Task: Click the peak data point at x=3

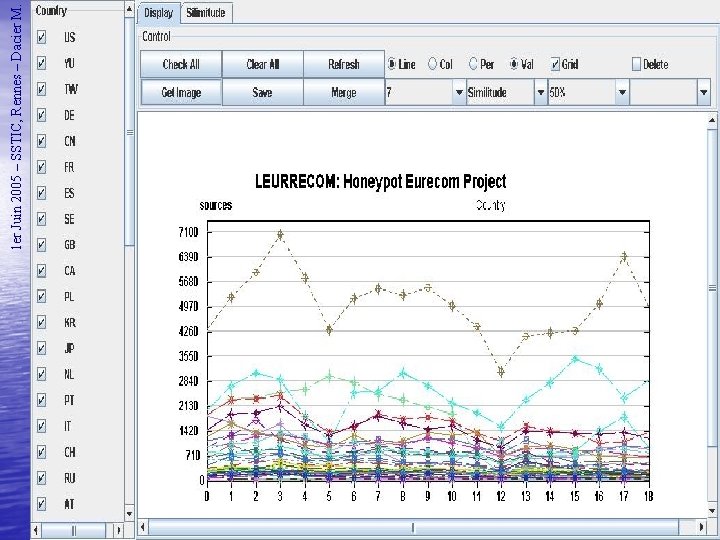Action: point(281,235)
